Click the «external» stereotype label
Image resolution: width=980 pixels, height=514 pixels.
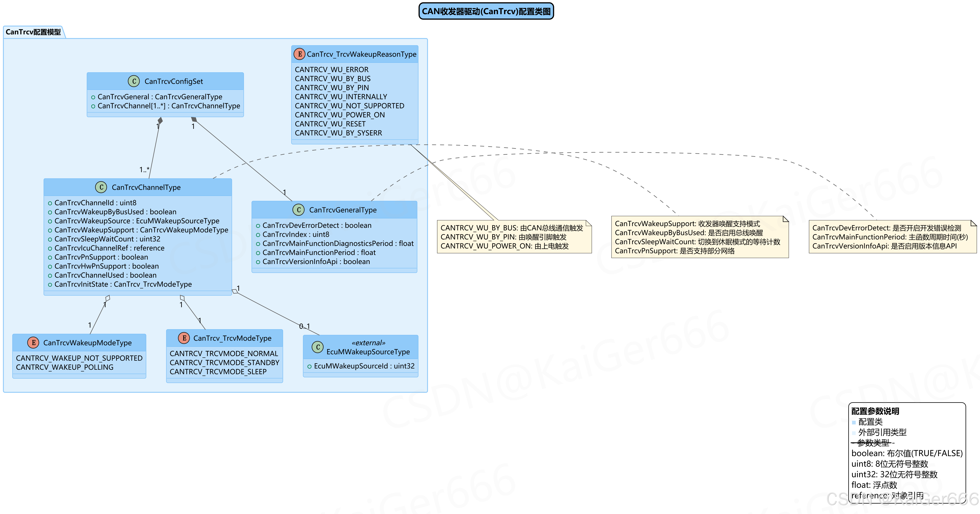(368, 343)
